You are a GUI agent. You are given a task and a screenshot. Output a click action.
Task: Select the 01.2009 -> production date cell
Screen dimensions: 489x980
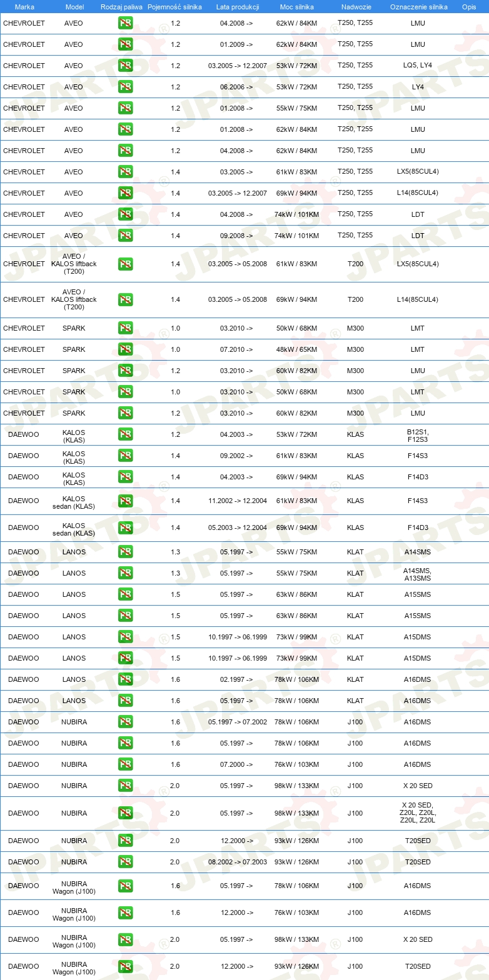pyautogui.click(x=236, y=44)
